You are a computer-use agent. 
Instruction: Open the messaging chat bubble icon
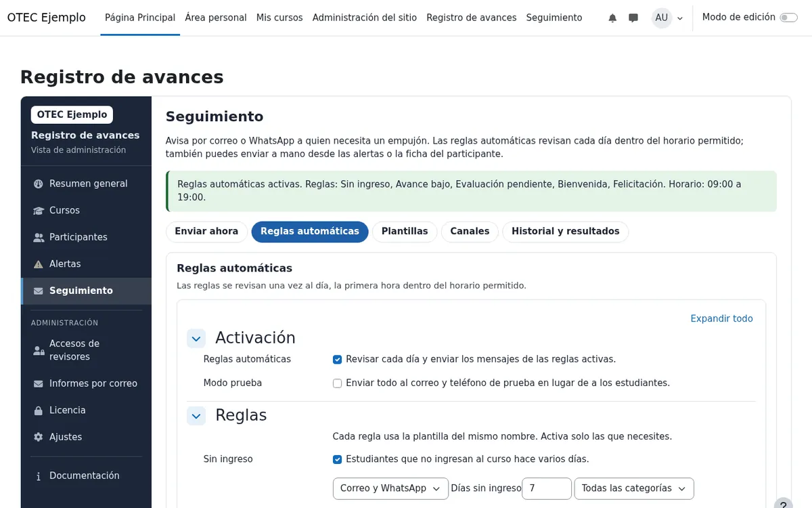(633, 18)
